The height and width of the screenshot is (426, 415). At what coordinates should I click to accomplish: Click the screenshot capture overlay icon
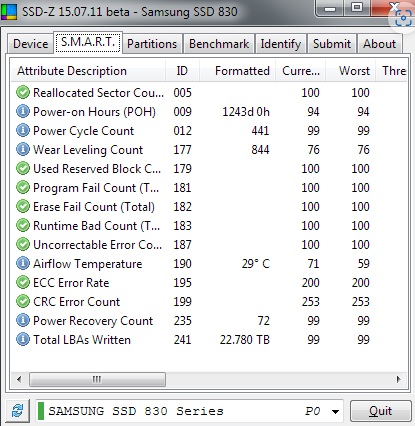[x=403, y=18]
